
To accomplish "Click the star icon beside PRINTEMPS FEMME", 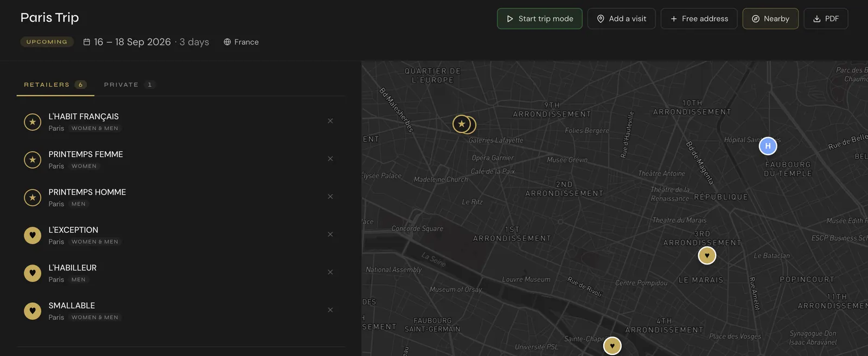I will click(33, 160).
